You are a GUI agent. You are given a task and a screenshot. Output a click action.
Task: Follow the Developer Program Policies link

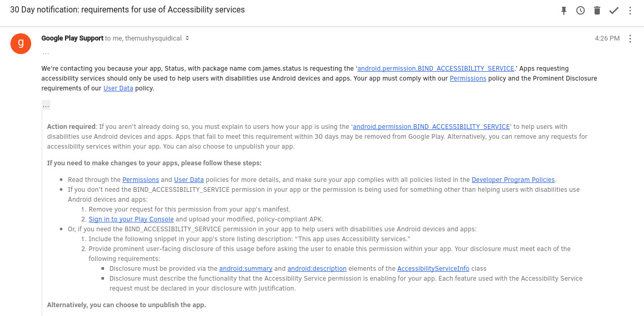click(513, 180)
